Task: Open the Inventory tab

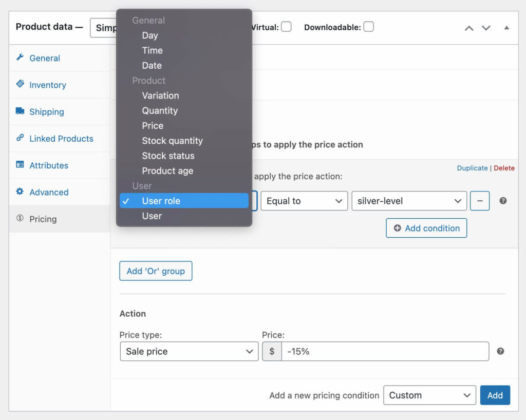Action: pos(60,85)
